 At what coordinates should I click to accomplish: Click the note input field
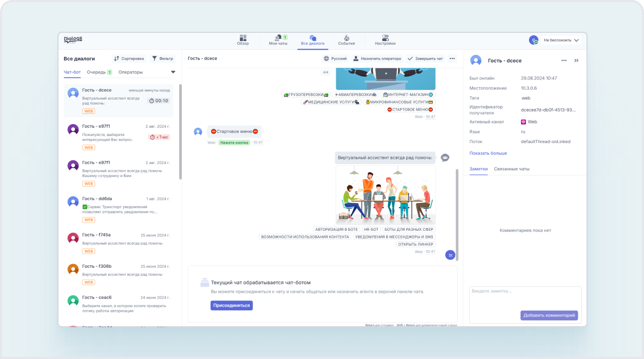click(x=525, y=297)
